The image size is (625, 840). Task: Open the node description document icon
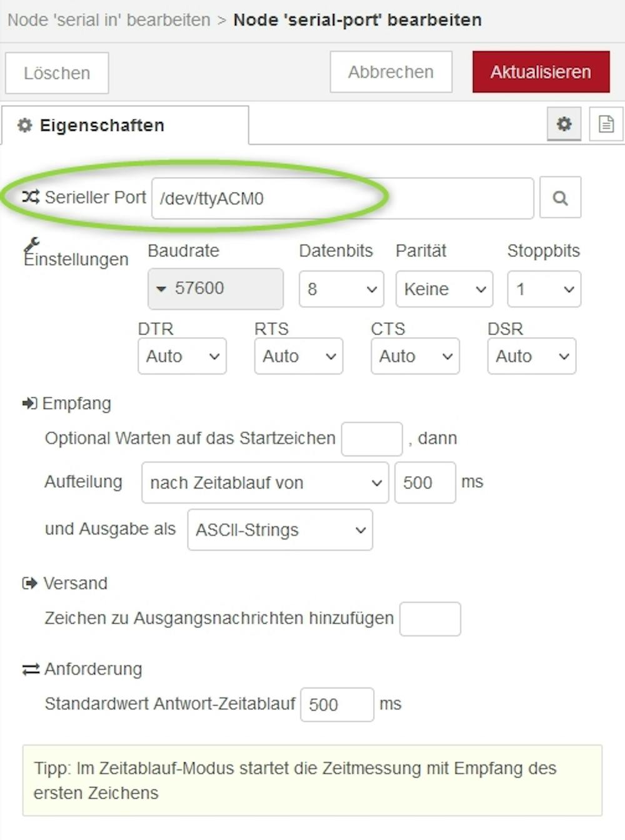point(606,124)
